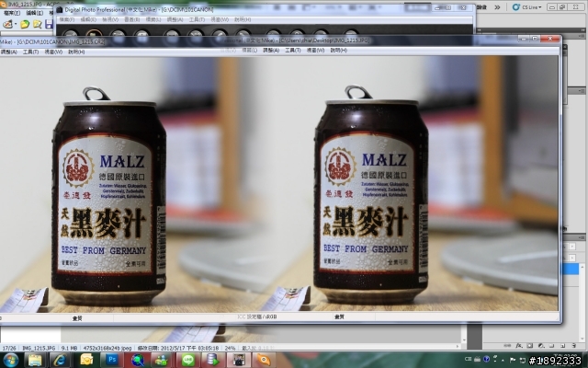The height and width of the screenshot is (368, 588).
Task: Launch Internet Explorer from the taskbar
Action: pos(60,360)
